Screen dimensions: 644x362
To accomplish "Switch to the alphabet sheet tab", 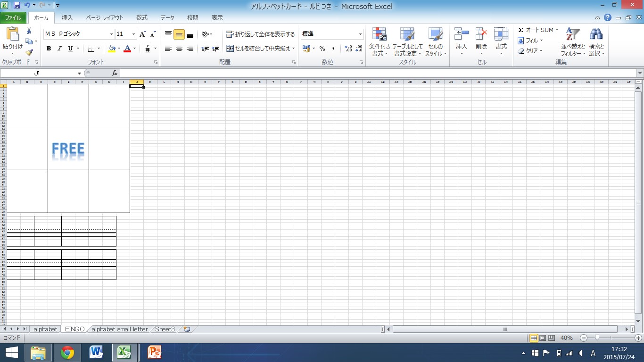I will (45, 329).
